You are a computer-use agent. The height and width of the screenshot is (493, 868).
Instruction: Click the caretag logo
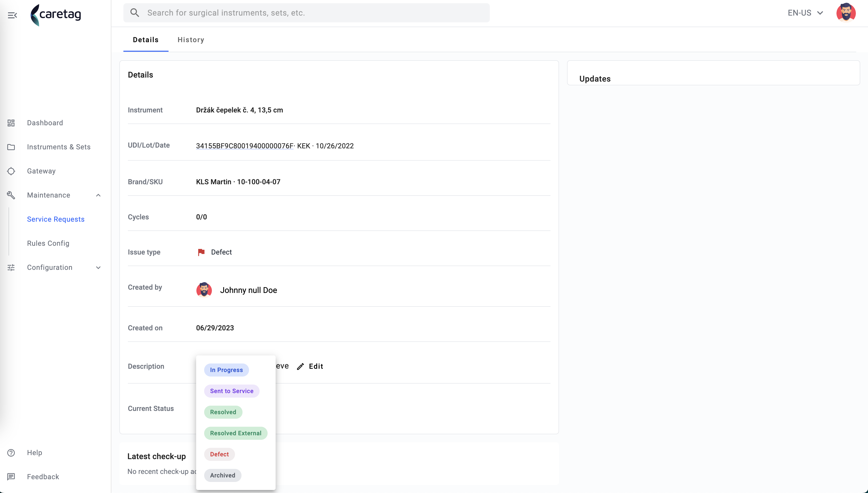56,15
